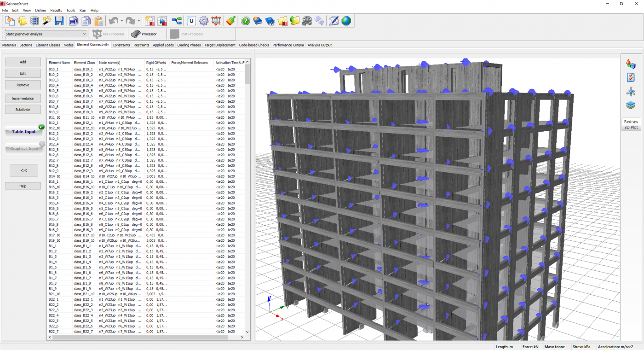Click the Save project floppy disk icon
The width and height of the screenshot is (644, 350).
(x=59, y=21)
